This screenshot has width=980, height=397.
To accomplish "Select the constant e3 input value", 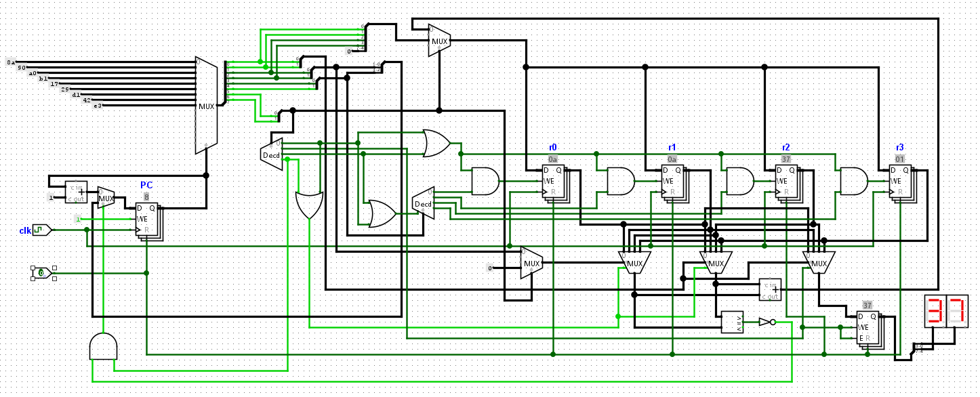I will [x=98, y=106].
